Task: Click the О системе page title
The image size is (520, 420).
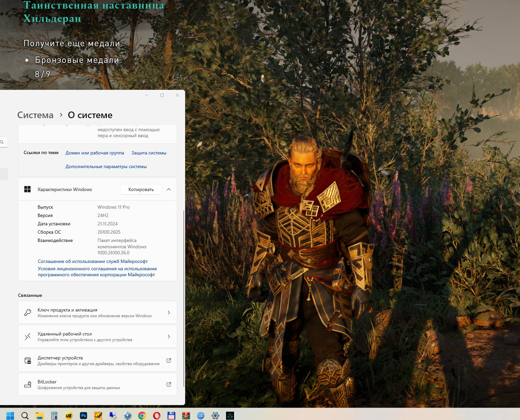Action: click(90, 115)
